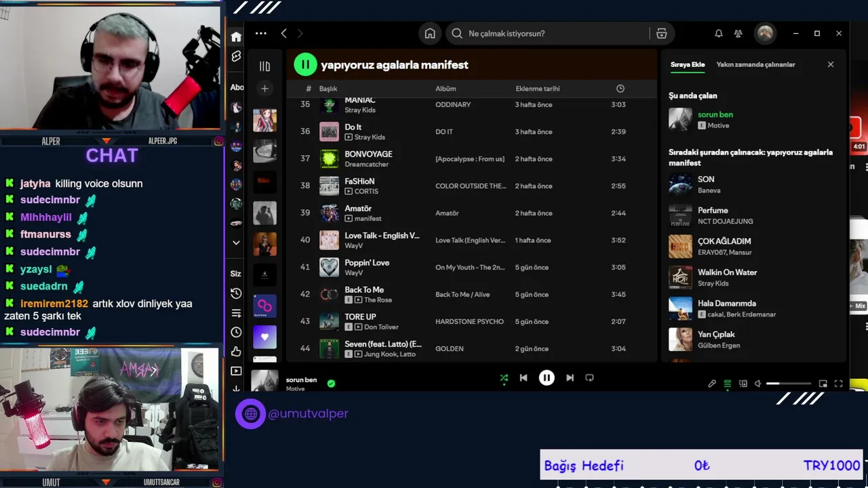868x488 pixels.
Task: Open friend activity icon
Action: pos(738,33)
